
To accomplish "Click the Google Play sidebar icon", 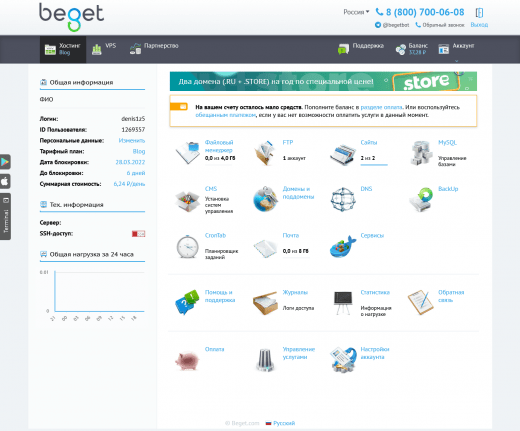I will (x=5, y=162).
